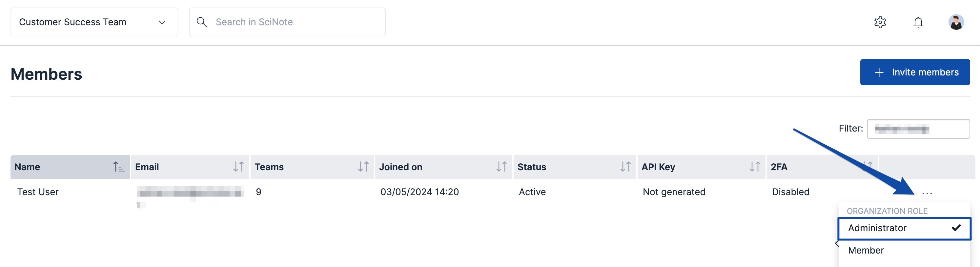Click the 2FA column header

(779, 167)
